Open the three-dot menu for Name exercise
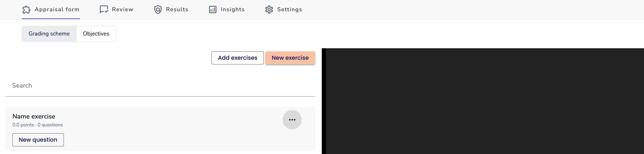The image size is (644, 154). tap(292, 120)
